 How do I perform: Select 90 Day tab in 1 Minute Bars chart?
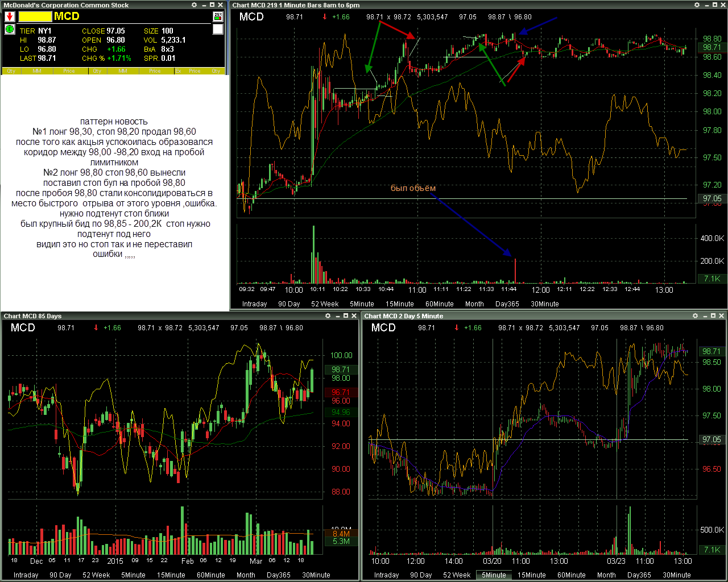289,304
